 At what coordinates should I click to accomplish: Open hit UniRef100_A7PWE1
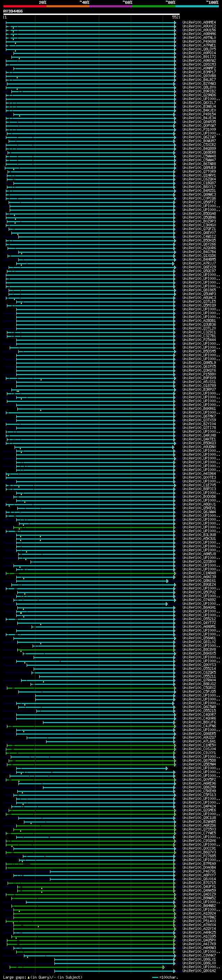[199, 45]
